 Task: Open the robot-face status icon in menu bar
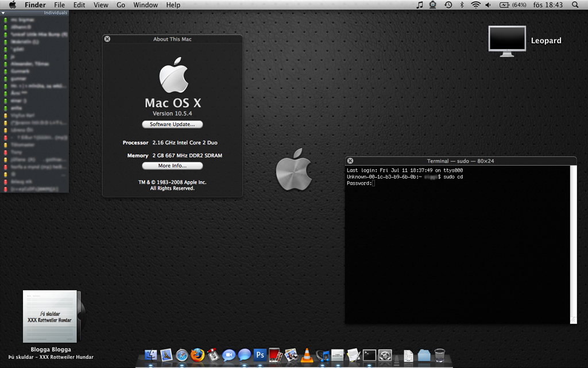[433, 5]
